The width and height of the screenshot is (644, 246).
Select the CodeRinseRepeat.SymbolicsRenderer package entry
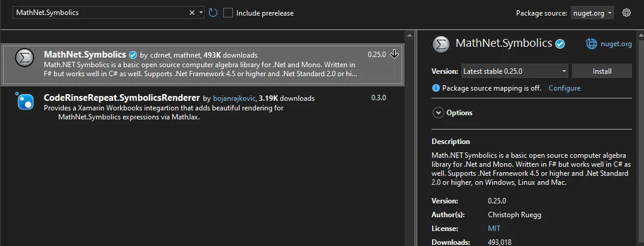click(x=122, y=98)
